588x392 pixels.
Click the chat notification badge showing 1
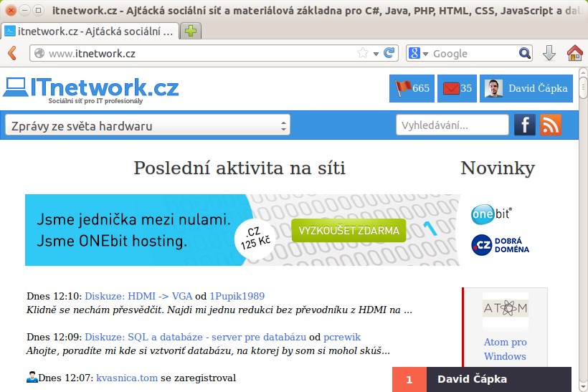coord(409,379)
